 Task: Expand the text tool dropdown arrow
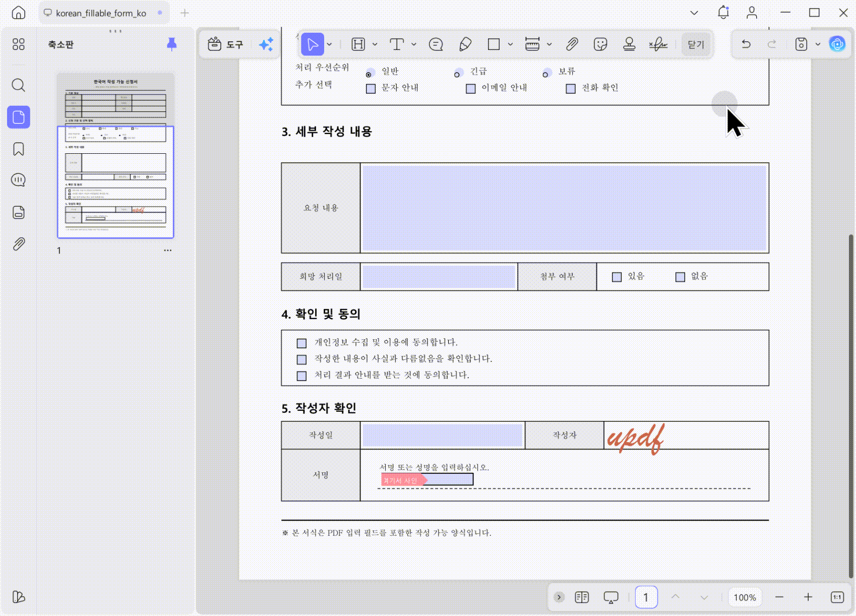414,44
